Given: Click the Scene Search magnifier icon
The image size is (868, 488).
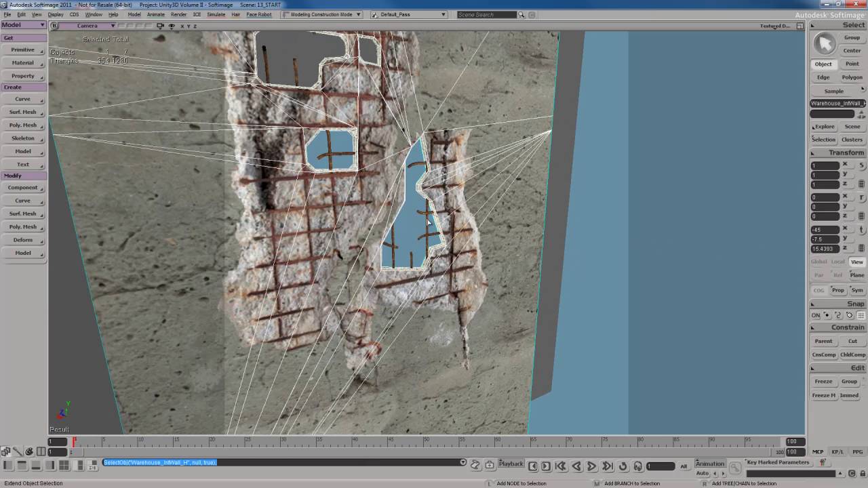Looking at the screenshot, I should point(521,14).
